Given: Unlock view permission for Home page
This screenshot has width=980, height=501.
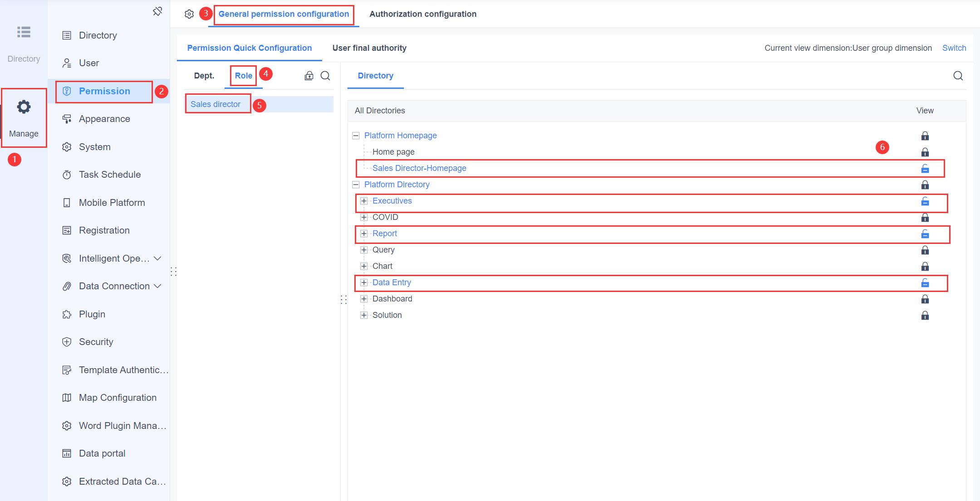Looking at the screenshot, I should click(925, 152).
